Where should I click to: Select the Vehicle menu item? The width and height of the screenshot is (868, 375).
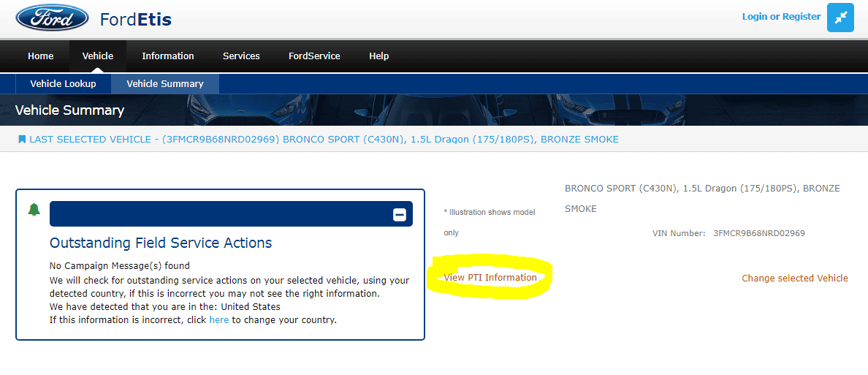point(98,56)
